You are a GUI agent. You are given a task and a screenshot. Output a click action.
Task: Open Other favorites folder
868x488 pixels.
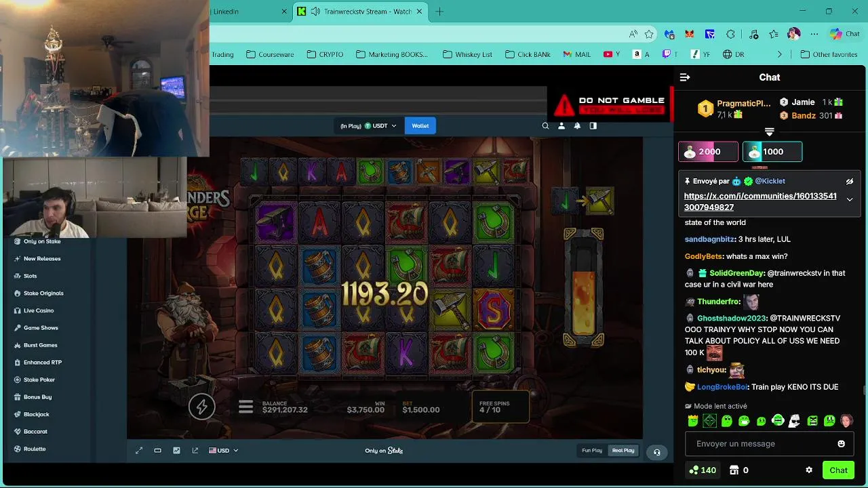pos(829,54)
